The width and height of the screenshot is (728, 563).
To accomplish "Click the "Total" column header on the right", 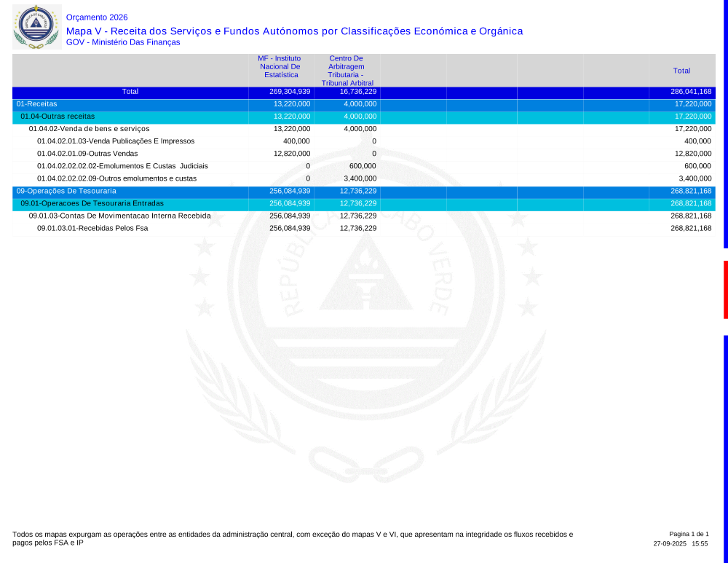I will (x=681, y=71).
